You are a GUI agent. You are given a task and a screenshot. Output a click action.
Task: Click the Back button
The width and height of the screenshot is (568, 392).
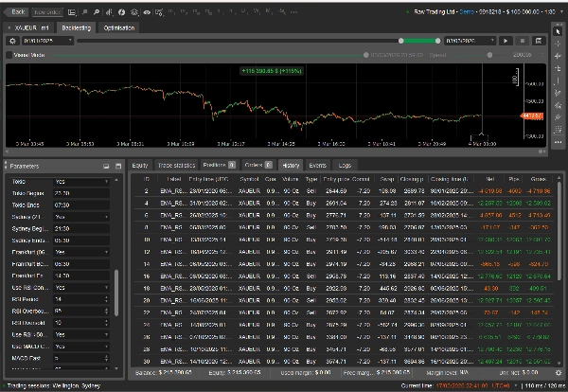[x=15, y=12]
